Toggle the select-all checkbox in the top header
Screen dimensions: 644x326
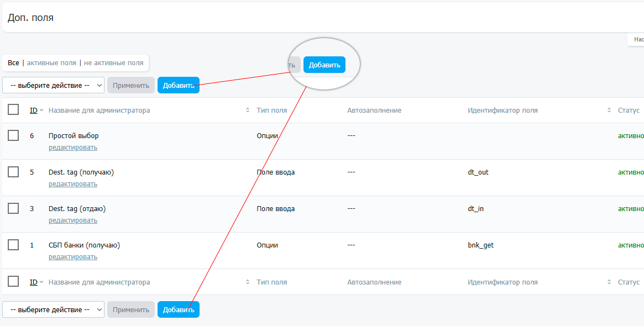(x=13, y=110)
